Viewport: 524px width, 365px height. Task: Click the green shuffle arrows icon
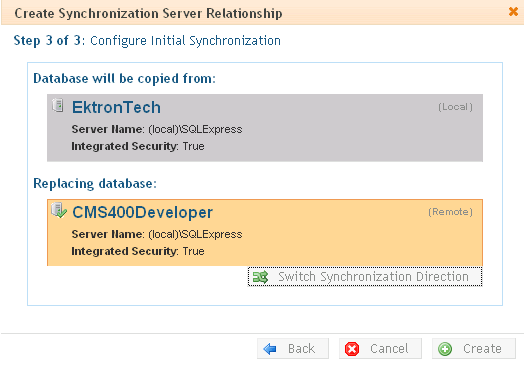260,277
